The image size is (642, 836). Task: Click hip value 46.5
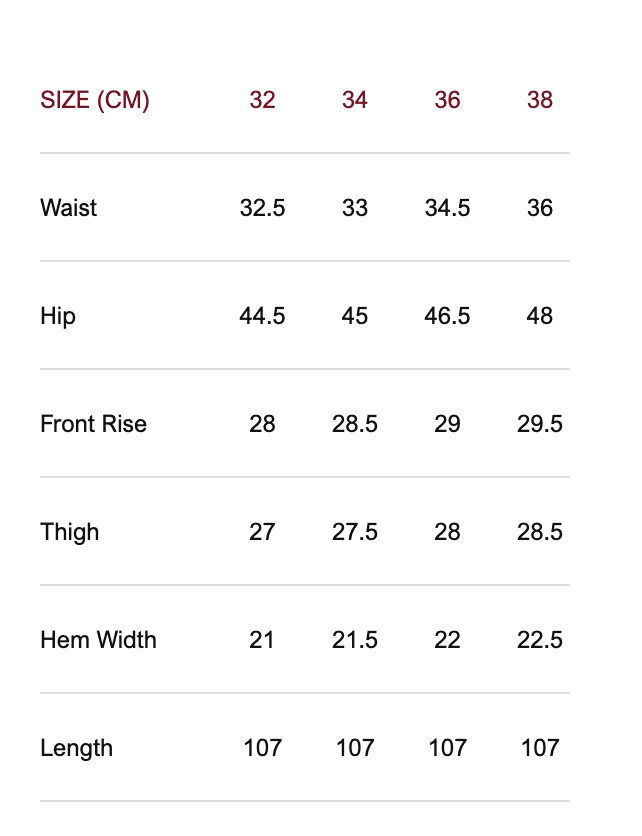pyautogui.click(x=447, y=316)
